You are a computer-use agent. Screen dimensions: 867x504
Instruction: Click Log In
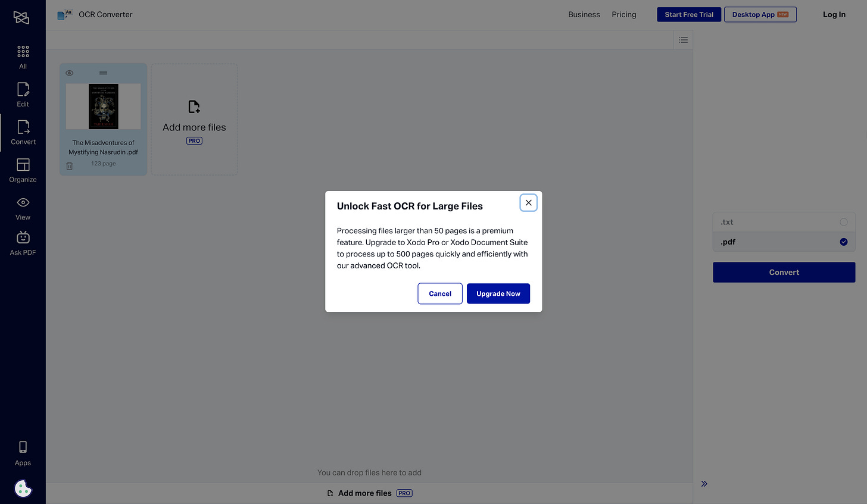[834, 14]
